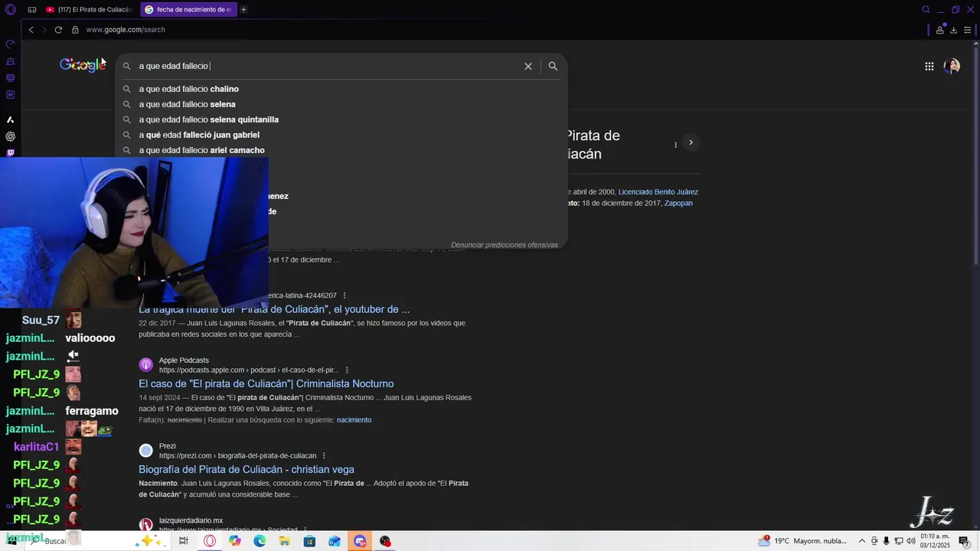Open knowledge panel three-dot options

[675, 145]
